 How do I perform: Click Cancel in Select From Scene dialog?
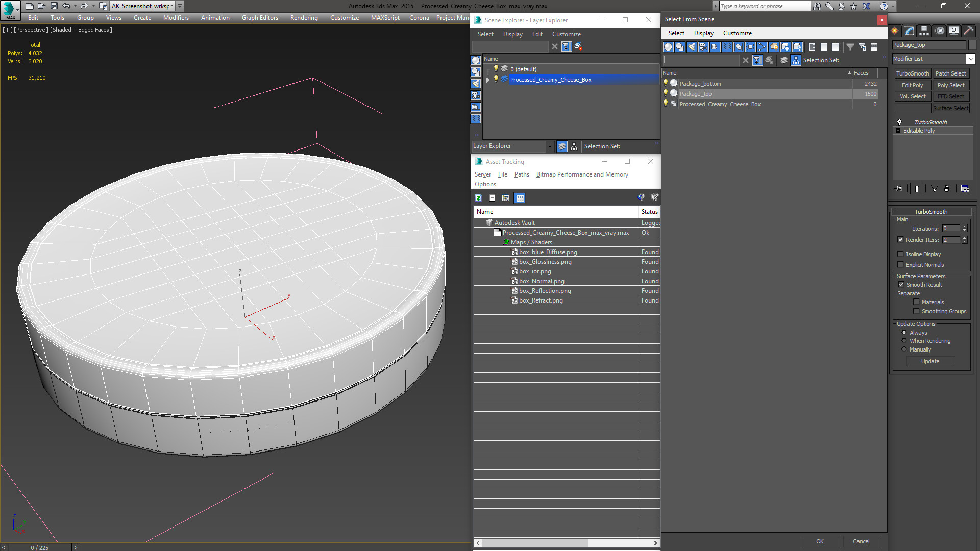tap(861, 541)
